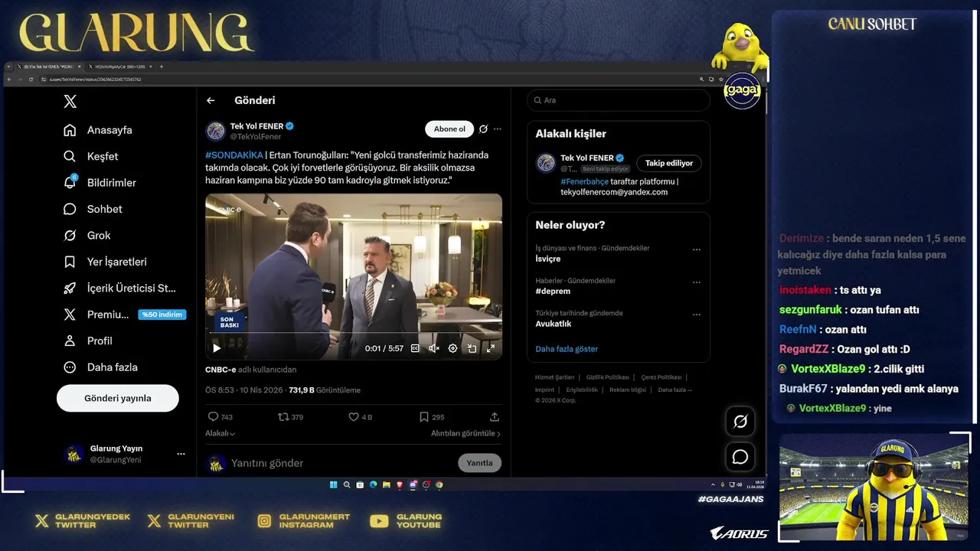Open İçerik Üreticisi Stüdyosu
This screenshot has height=551, width=980.
pos(120,288)
